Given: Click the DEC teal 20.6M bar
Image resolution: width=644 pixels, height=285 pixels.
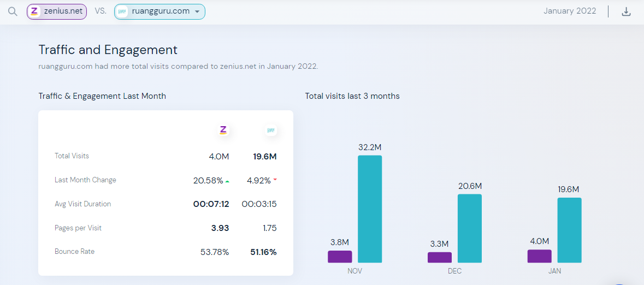Looking at the screenshot, I should click(x=469, y=228).
